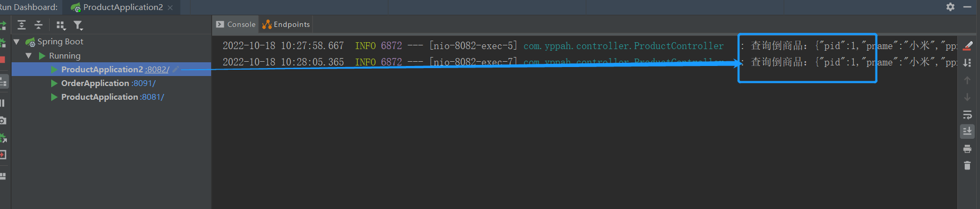Click the Up the stack trace arrow
Viewport: 980px width, 209px height.
tap(967, 80)
